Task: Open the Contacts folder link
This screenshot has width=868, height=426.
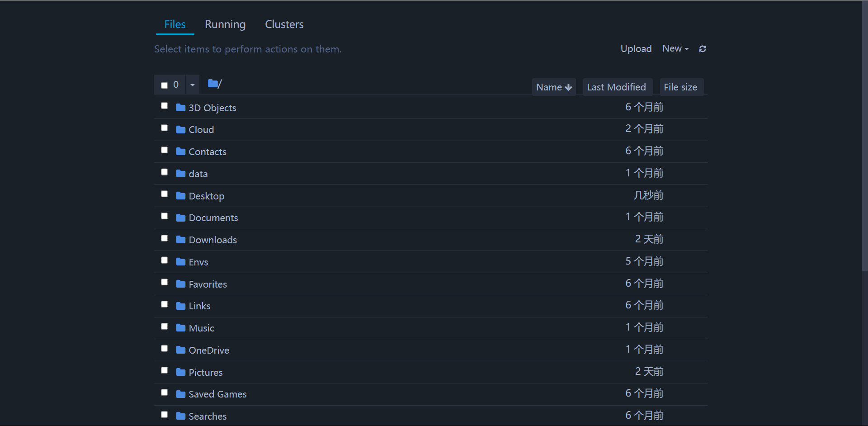Action: click(x=208, y=151)
